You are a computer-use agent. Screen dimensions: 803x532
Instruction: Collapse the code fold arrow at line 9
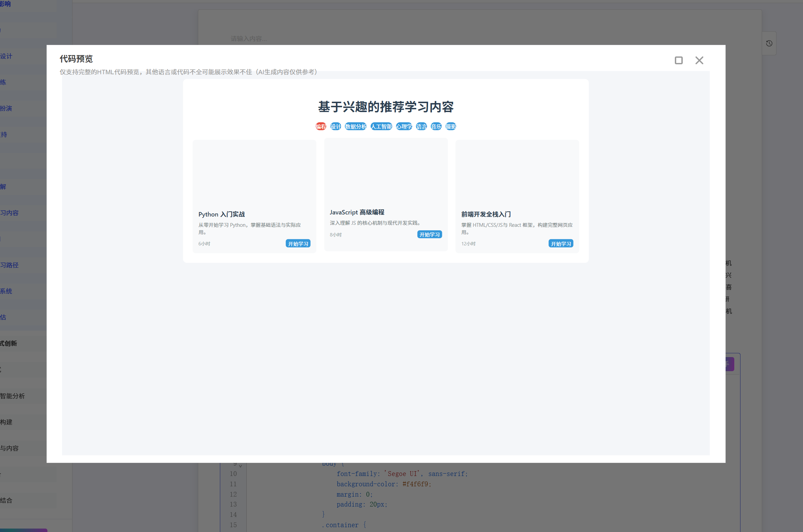pos(241,466)
